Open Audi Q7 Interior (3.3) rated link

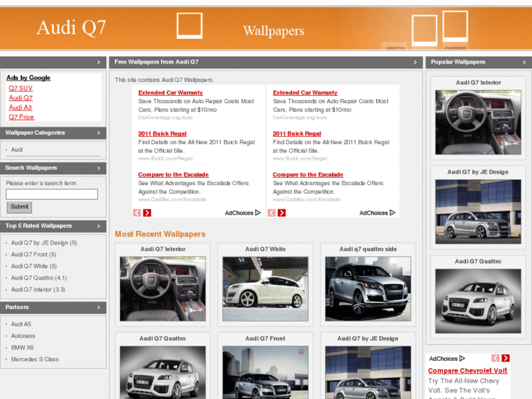tap(38, 290)
